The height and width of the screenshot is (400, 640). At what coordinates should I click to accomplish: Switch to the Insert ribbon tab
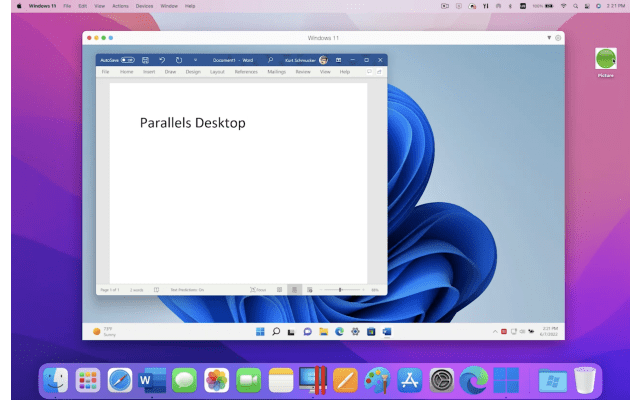(149, 72)
